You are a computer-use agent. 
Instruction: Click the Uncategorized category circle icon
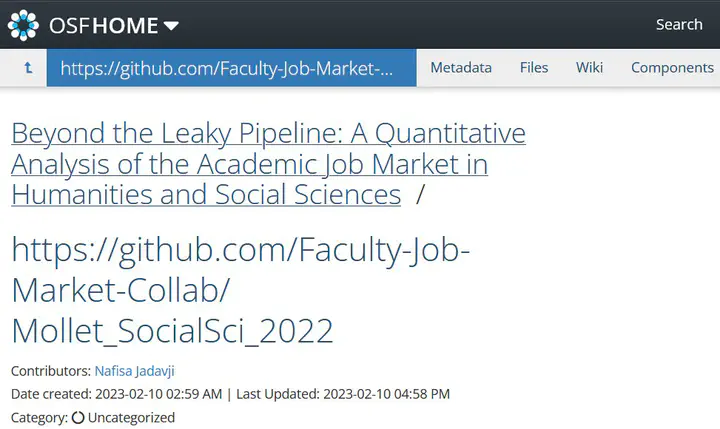click(x=78, y=418)
